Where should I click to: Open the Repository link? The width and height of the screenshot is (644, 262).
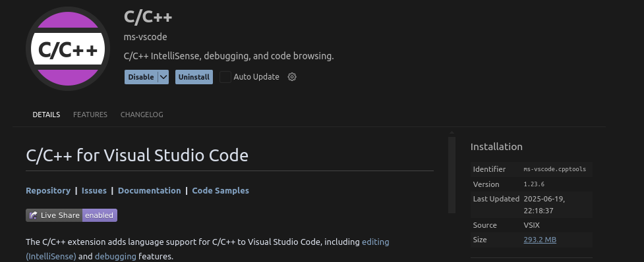(48, 191)
